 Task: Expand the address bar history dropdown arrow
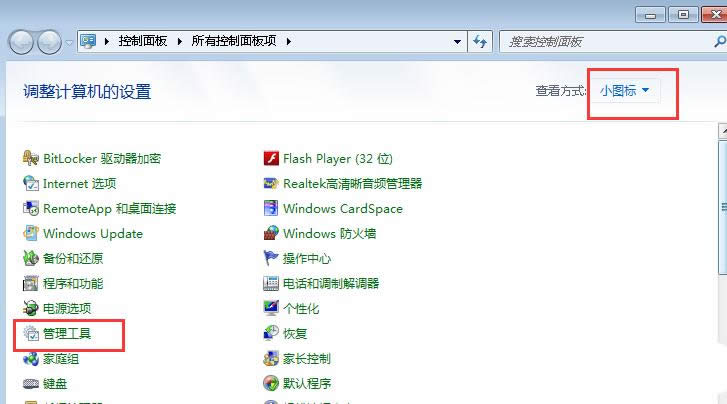pyautogui.click(x=457, y=41)
